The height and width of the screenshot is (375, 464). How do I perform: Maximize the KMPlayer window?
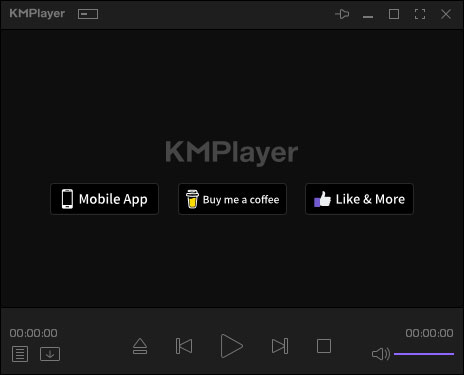click(394, 14)
